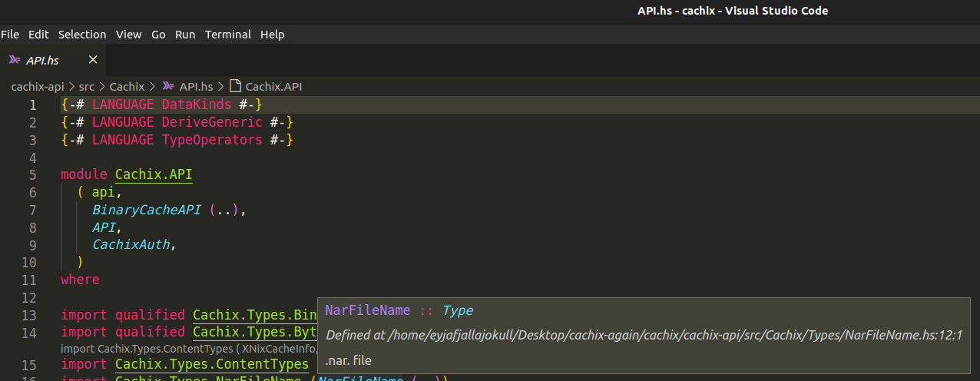Open the Terminal menu
Image resolution: width=980 pixels, height=381 pixels.
coord(228,35)
